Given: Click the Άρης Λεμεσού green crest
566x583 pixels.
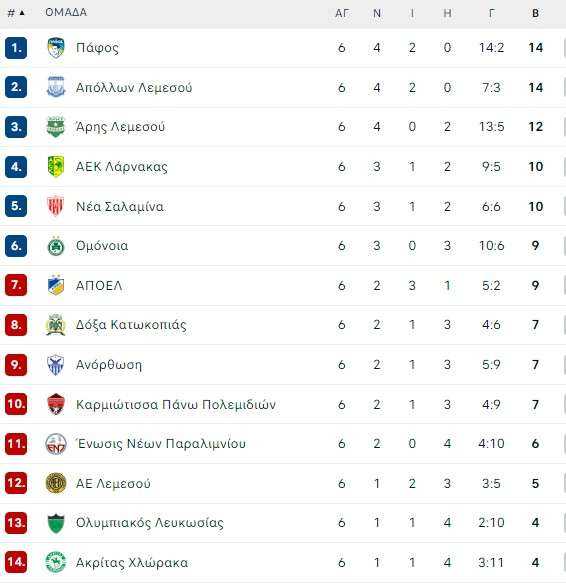Looking at the screenshot, I should pyautogui.click(x=56, y=127).
